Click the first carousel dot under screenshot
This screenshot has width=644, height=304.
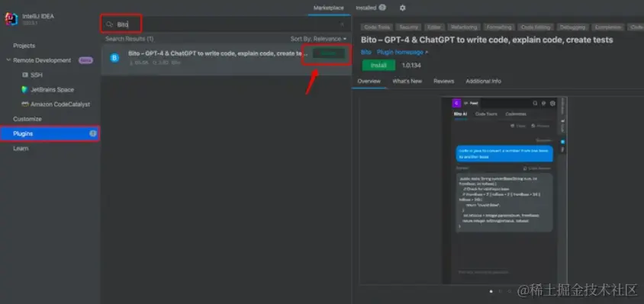pyautogui.click(x=491, y=291)
